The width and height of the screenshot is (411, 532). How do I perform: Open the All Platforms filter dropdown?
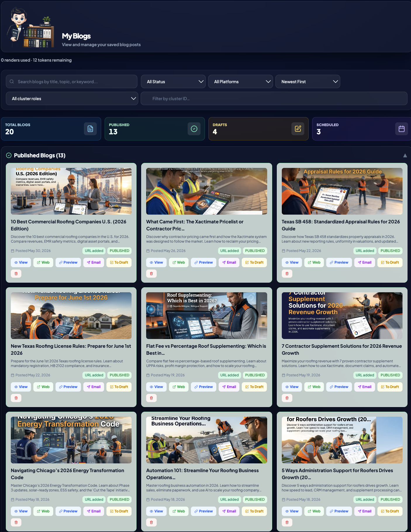tap(241, 82)
